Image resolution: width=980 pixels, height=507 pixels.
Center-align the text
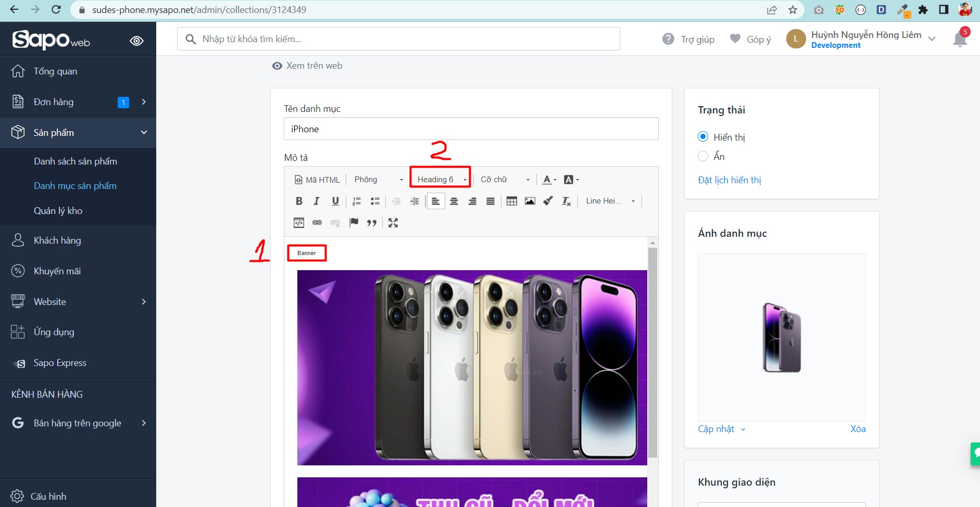coord(454,201)
